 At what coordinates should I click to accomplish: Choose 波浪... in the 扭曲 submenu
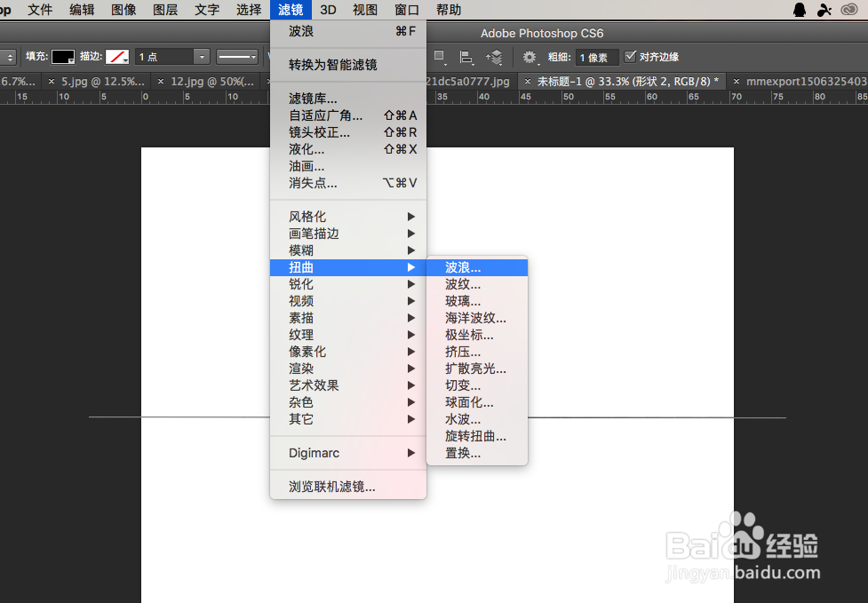477,267
